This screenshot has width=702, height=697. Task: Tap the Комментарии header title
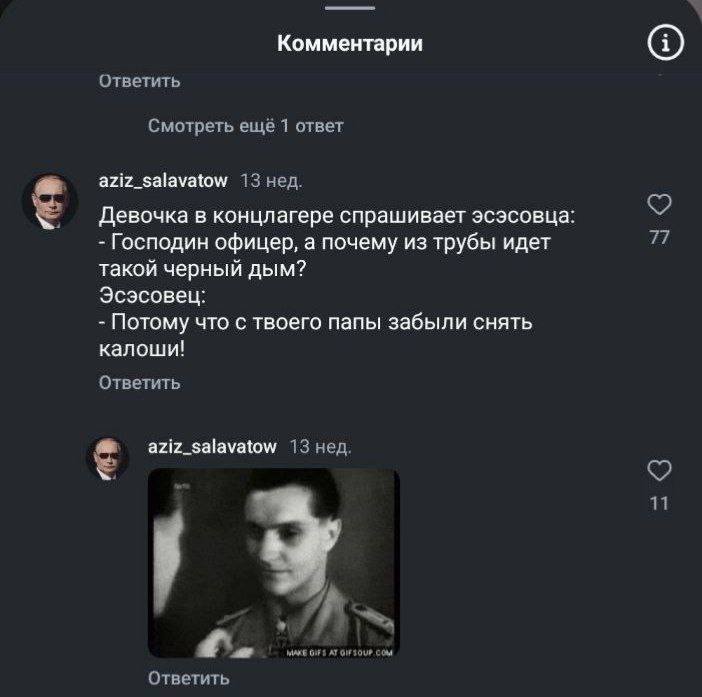(349, 43)
